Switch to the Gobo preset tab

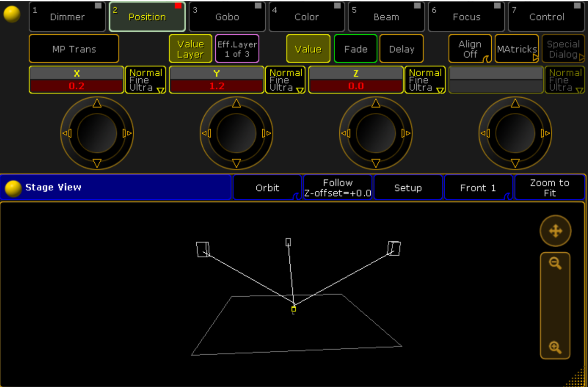click(x=227, y=16)
